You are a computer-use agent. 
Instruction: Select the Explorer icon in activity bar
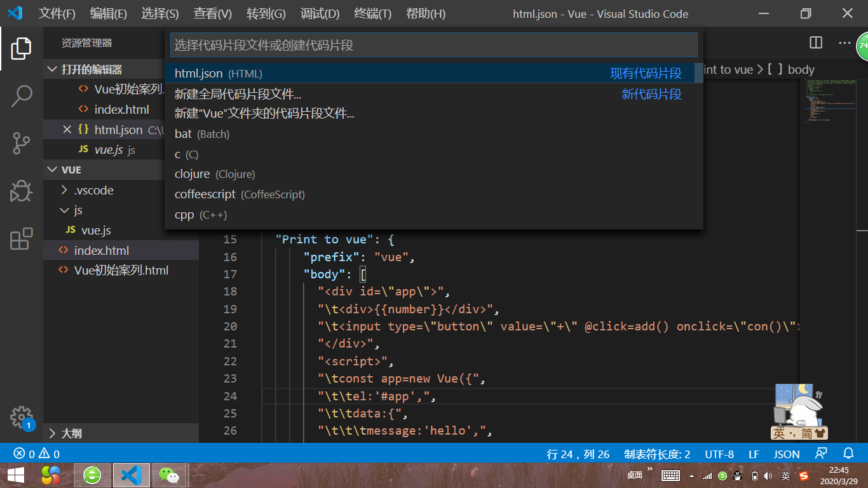click(x=22, y=48)
